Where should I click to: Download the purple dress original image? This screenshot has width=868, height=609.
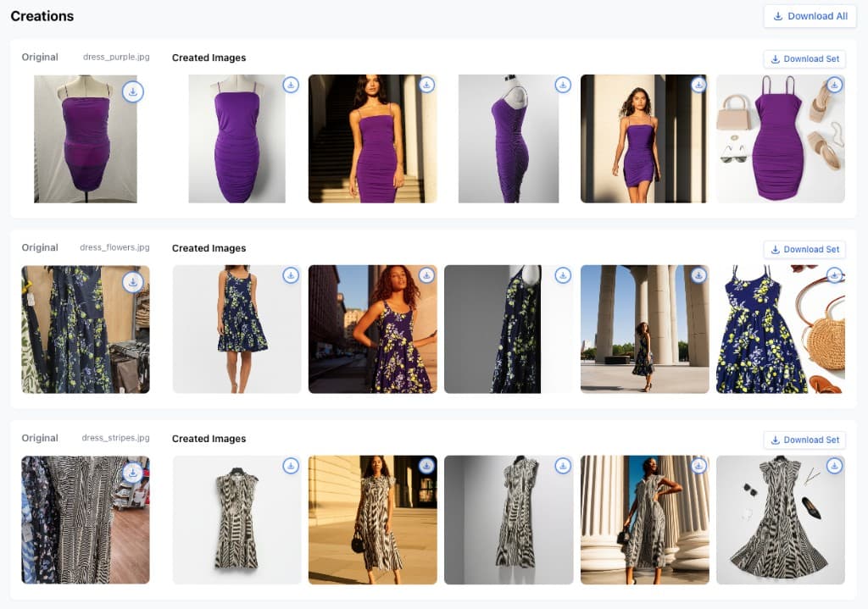(133, 91)
